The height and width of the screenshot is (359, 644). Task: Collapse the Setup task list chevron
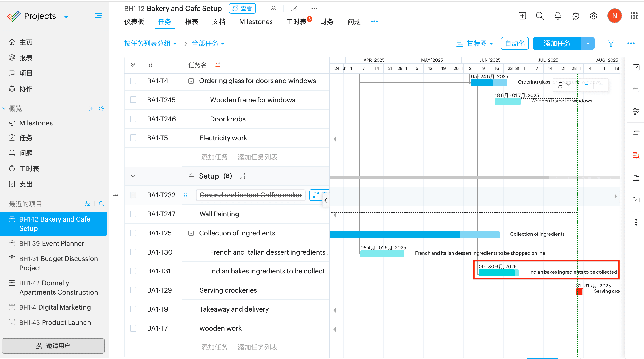click(133, 176)
